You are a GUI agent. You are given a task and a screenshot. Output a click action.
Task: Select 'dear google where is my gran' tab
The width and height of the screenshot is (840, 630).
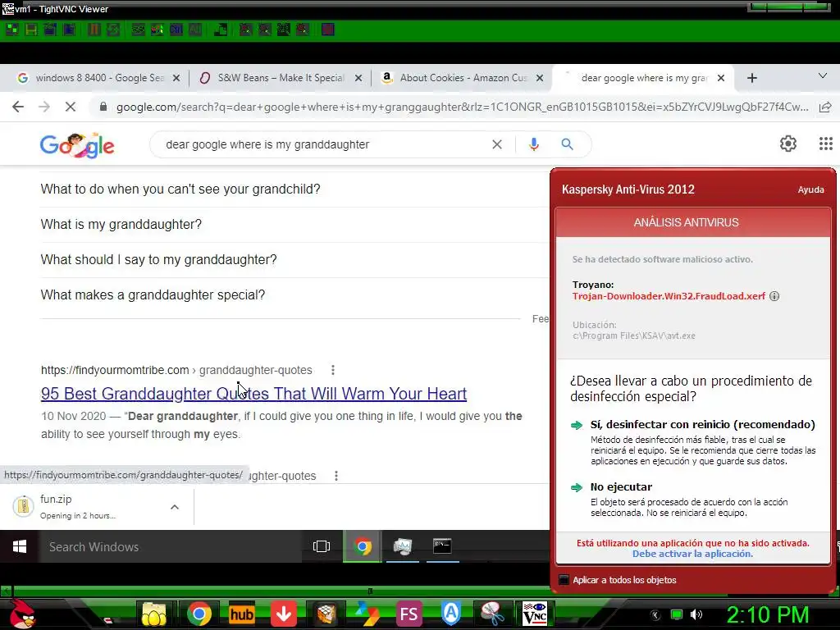pos(643,78)
